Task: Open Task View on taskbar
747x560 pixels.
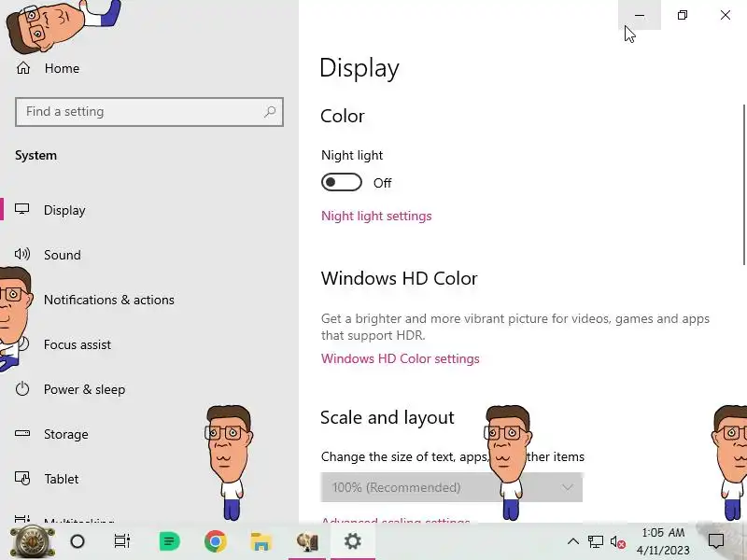Action: coord(122,541)
